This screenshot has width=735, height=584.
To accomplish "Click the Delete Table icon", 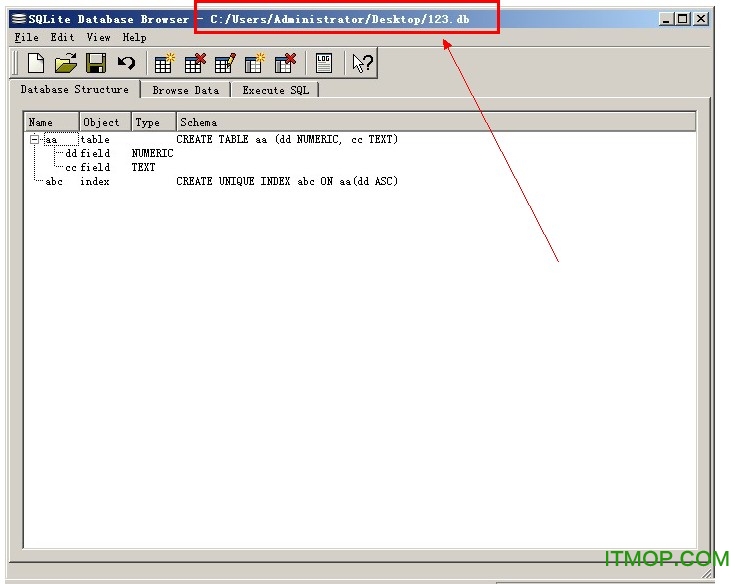I will click(x=195, y=63).
